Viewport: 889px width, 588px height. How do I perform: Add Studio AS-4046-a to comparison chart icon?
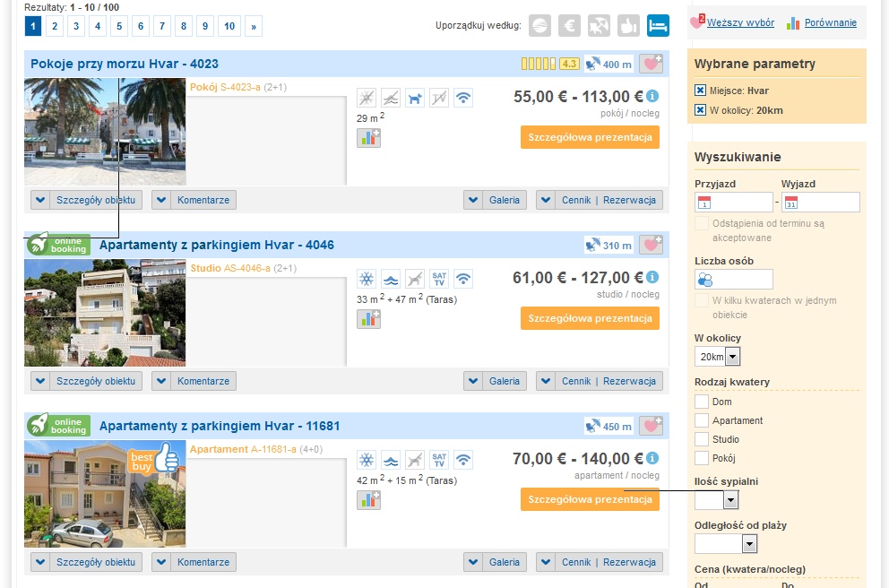pyautogui.click(x=368, y=318)
